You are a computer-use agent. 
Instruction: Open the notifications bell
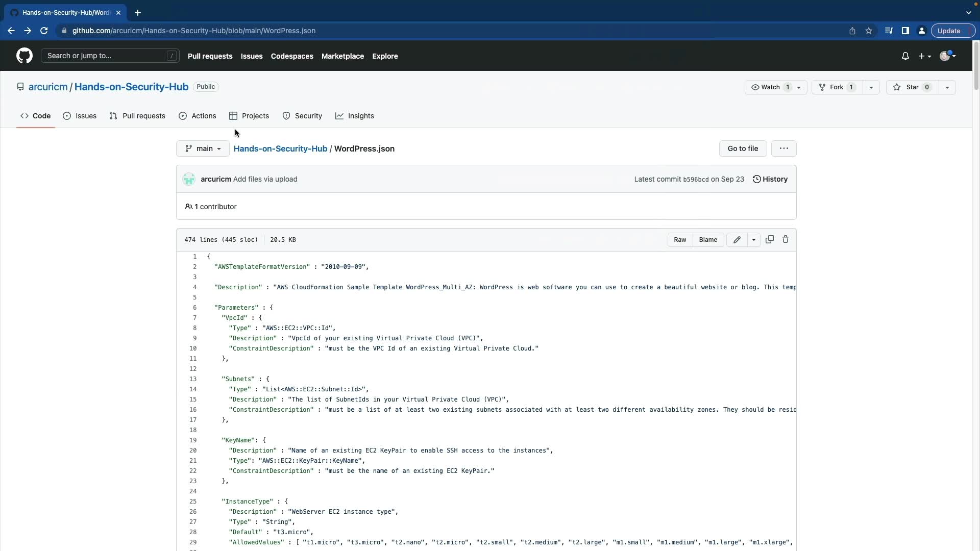pyautogui.click(x=905, y=56)
